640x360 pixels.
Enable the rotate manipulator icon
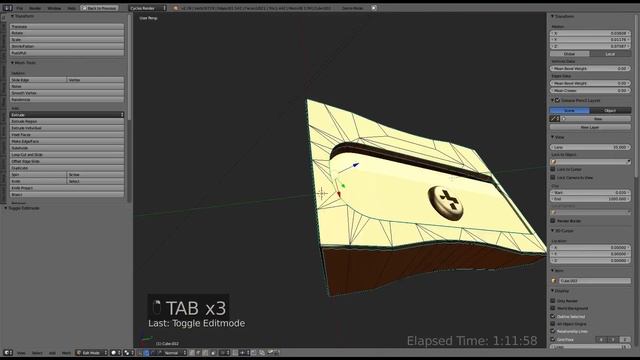[152, 353]
